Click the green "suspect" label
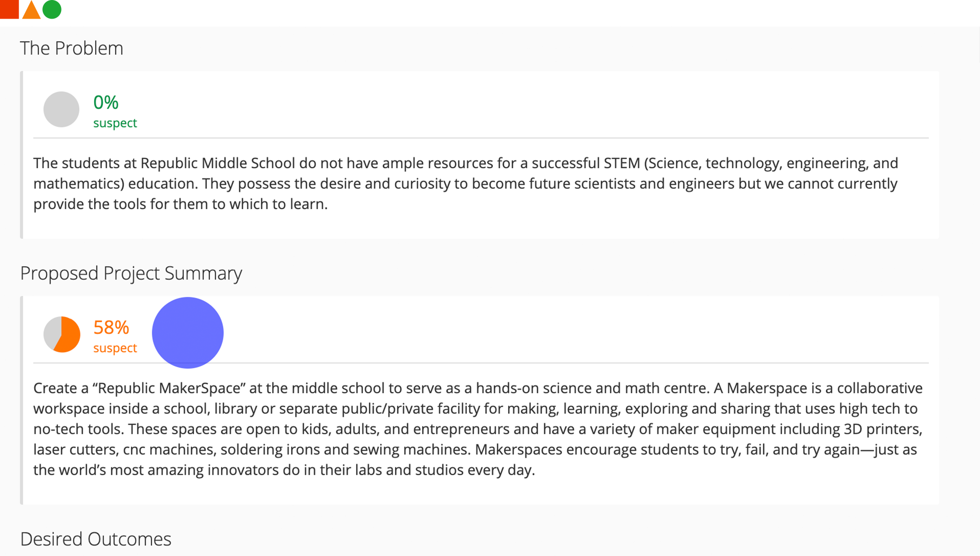The image size is (980, 556). pyautogui.click(x=115, y=123)
